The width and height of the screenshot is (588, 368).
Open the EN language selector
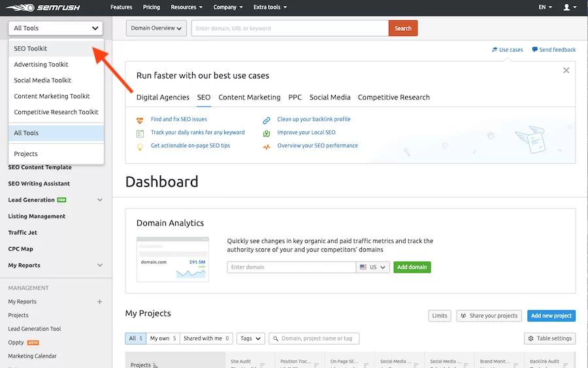point(546,7)
